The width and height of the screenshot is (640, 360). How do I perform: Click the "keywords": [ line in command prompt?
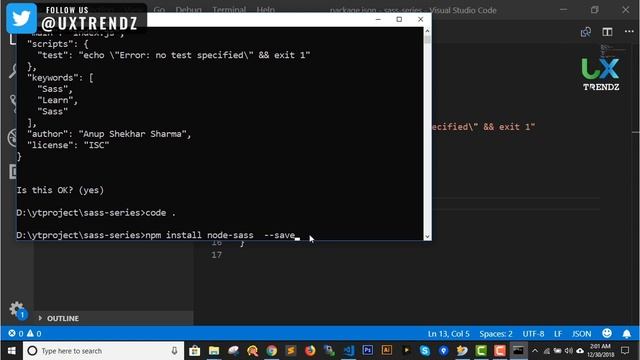(60, 78)
